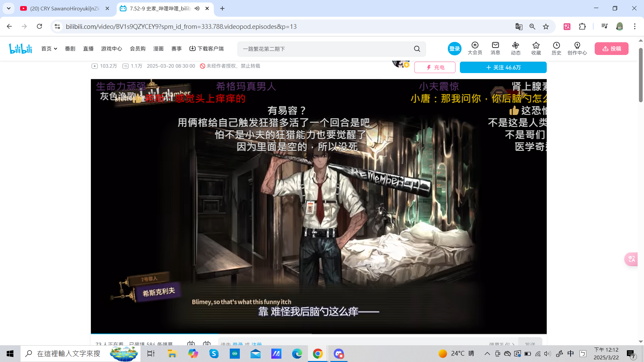The image size is (644, 362).
Task: Click the video player to pause
Action: [319, 206]
